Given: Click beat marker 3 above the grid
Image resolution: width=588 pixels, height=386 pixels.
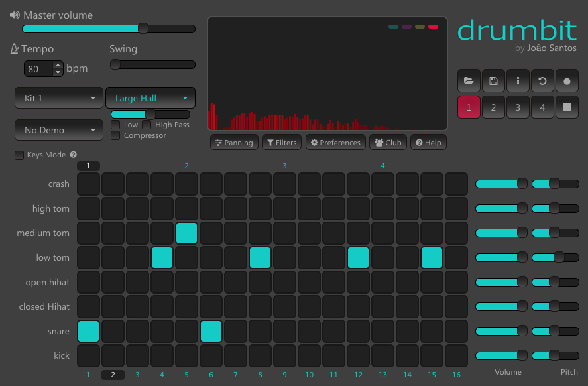Looking at the screenshot, I should coord(284,166).
